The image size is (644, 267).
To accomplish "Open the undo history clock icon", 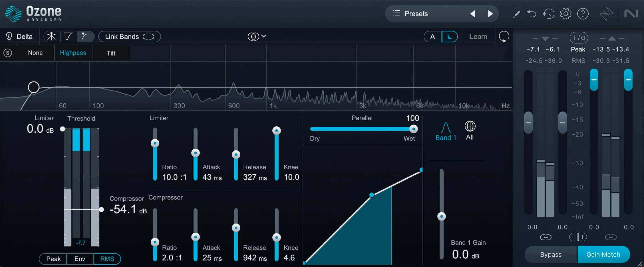I will pos(548,14).
